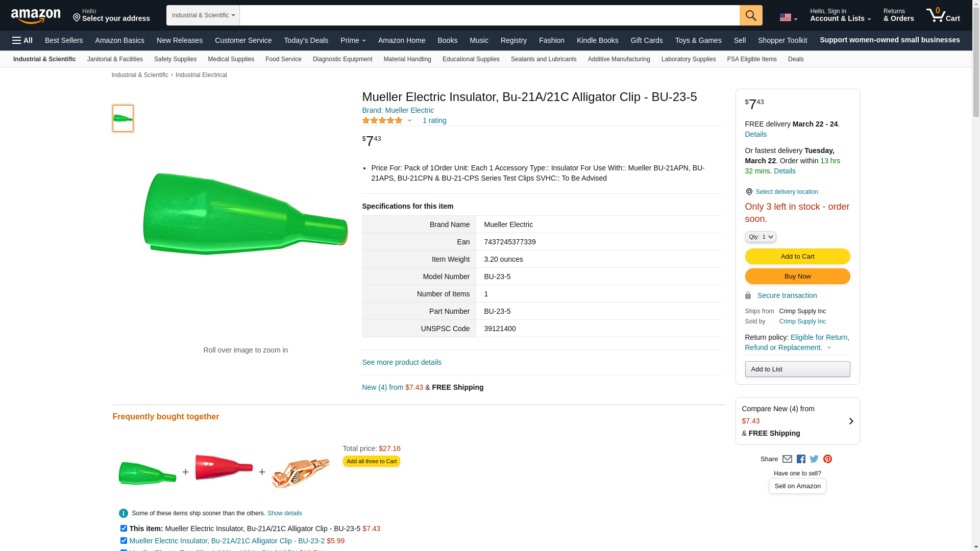Uncheck the BU-23-2 insulator checkbox
The image size is (980, 551).
[x=124, y=541]
